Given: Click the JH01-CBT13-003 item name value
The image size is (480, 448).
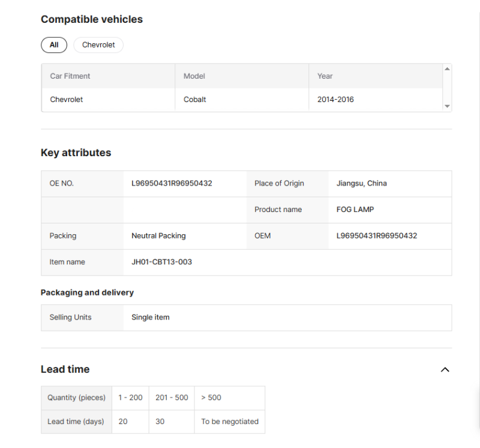Looking at the screenshot, I should click(x=161, y=262).
